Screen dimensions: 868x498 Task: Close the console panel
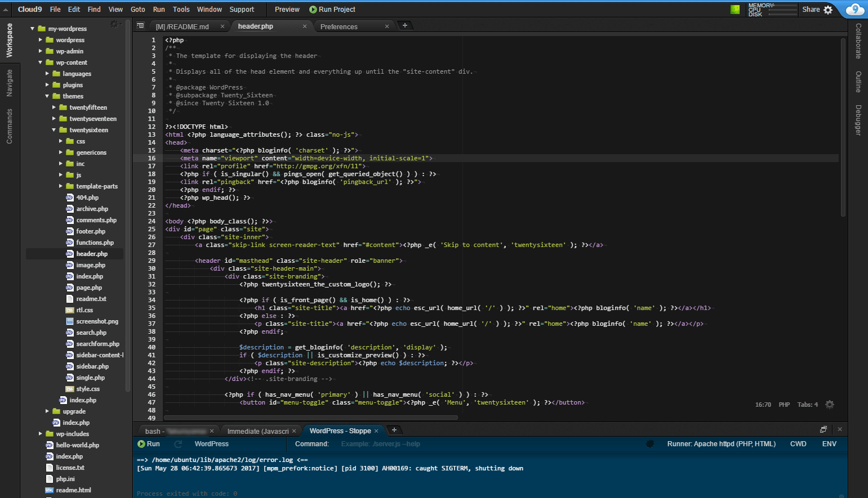coord(840,429)
